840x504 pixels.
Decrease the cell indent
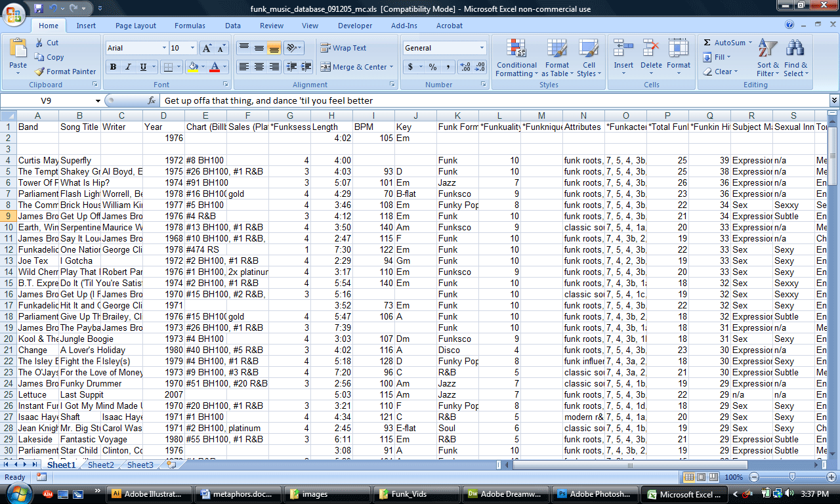click(x=291, y=67)
